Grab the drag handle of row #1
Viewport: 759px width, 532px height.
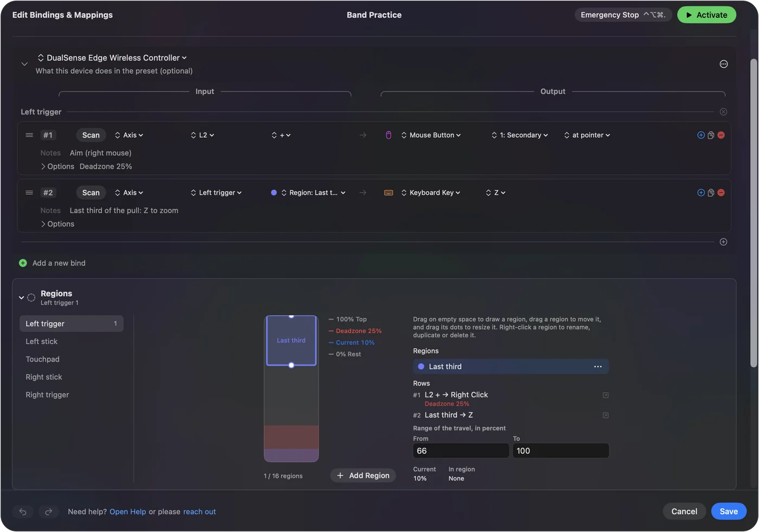pos(29,135)
